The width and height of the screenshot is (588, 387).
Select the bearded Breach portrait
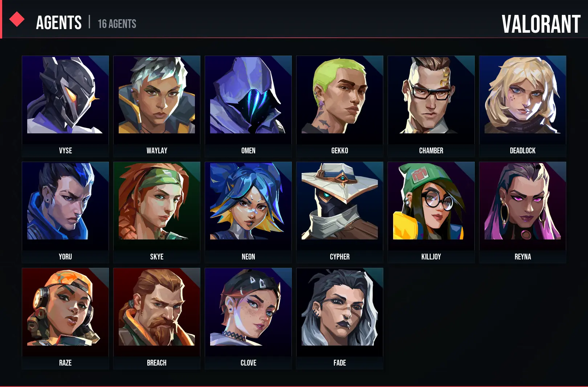tap(157, 318)
